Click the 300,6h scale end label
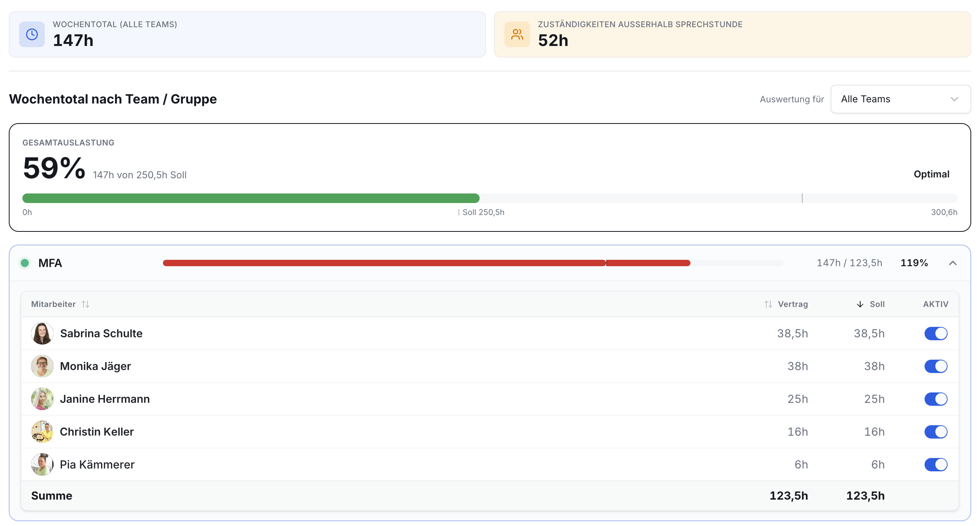Image resolution: width=980 pixels, height=526 pixels. (x=944, y=212)
